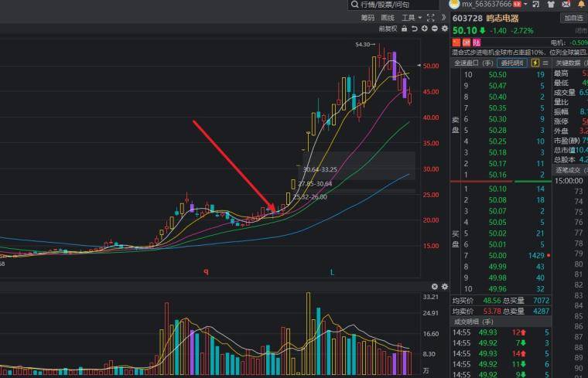The width and height of the screenshot is (588, 378).
Task: Click the green down-arrow beside 50.10
Action: coord(482,31)
